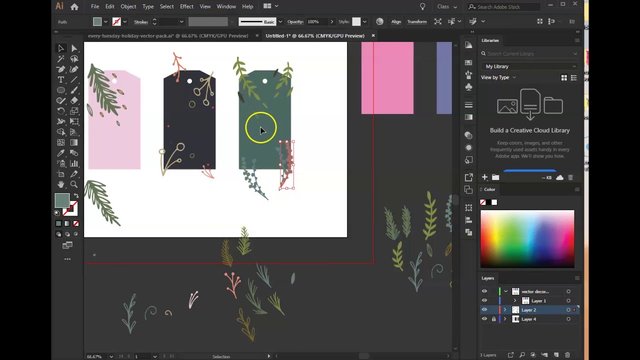Select the Pen tool

61,69
